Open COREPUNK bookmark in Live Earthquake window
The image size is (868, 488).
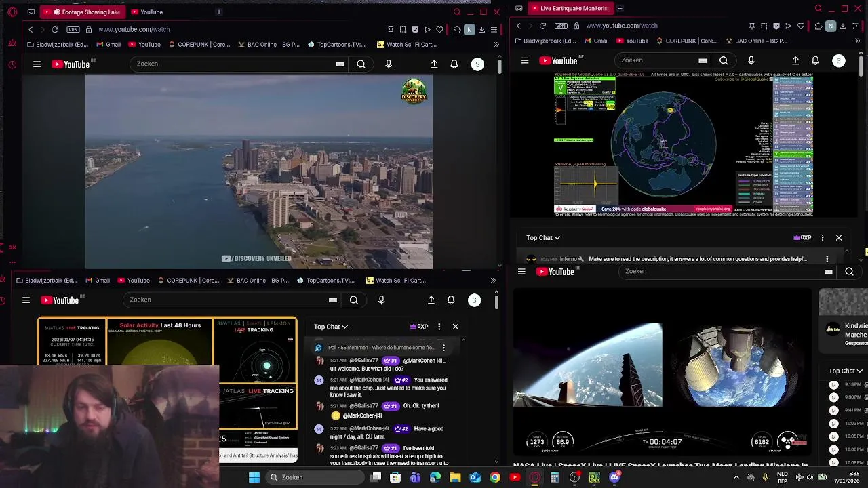pyautogui.click(x=686, y=41)
